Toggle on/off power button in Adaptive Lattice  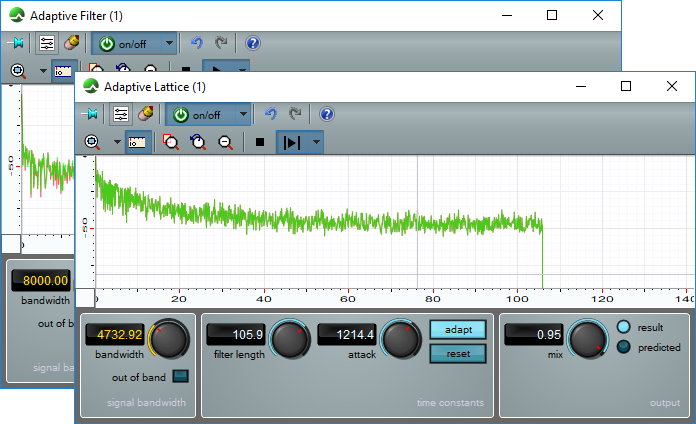click(181, 114)
